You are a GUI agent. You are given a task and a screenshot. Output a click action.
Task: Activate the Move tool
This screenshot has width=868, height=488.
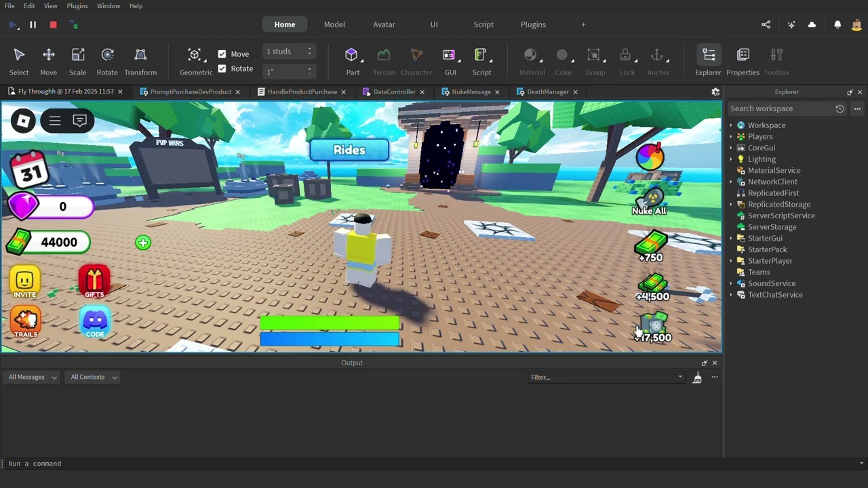tap(48, 62)
